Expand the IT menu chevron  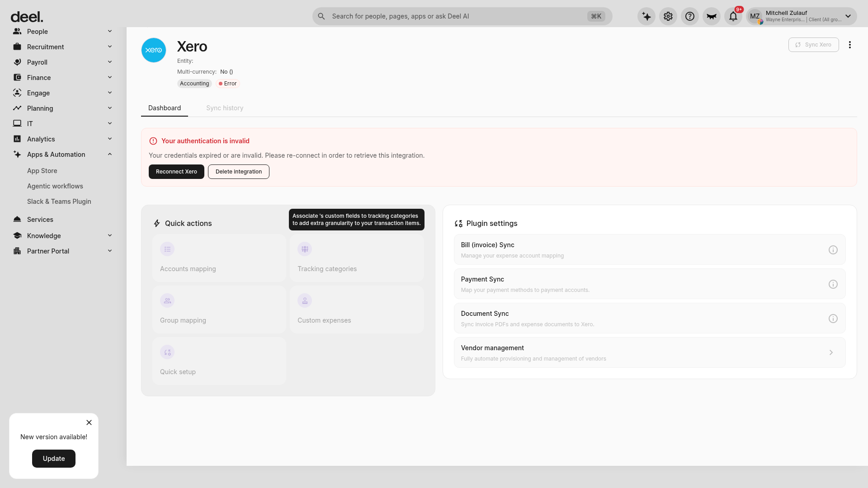(x=110, y=123)
